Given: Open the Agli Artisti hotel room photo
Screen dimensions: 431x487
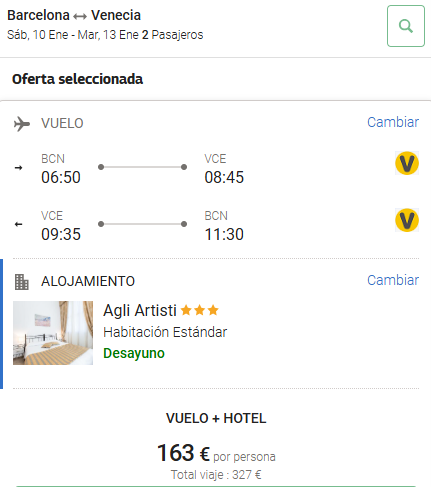Looking at the screenshot, I should point(53,333).
